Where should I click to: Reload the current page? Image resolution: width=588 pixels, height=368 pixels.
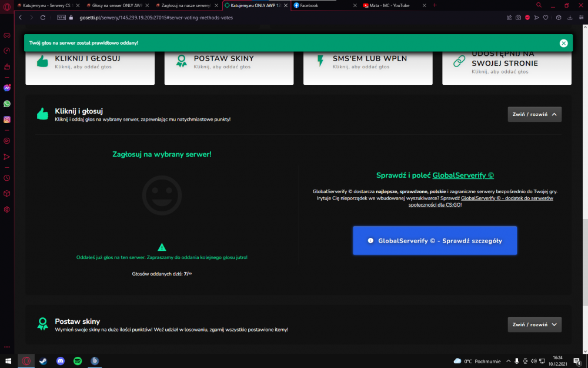click(x=43, y=18)
